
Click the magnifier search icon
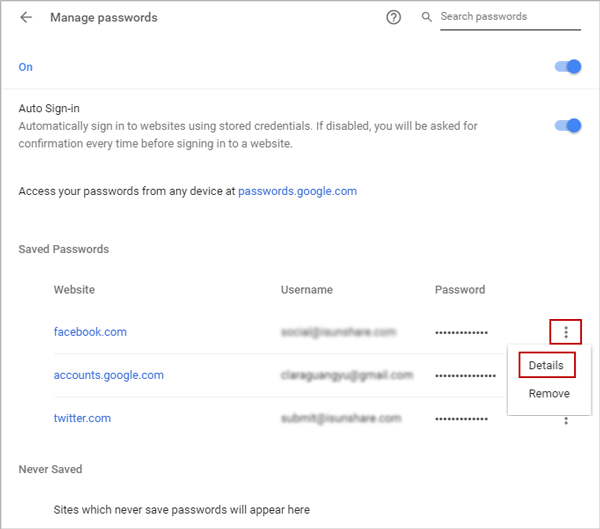[426, 17]
